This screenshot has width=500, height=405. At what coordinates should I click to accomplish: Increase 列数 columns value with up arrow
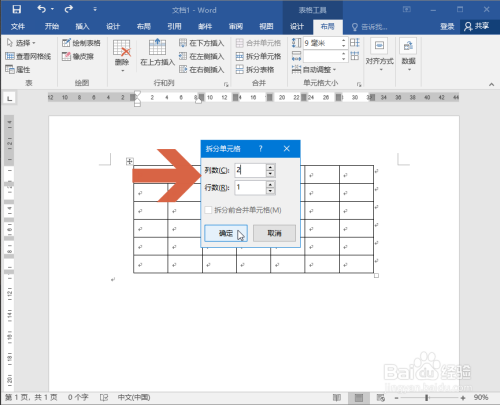click(x=271, y=167)
